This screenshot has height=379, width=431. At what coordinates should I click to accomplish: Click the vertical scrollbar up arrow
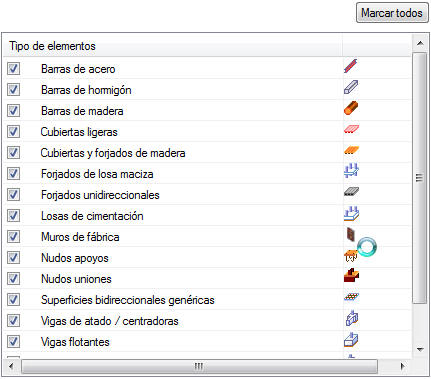[x=420, y=43]
